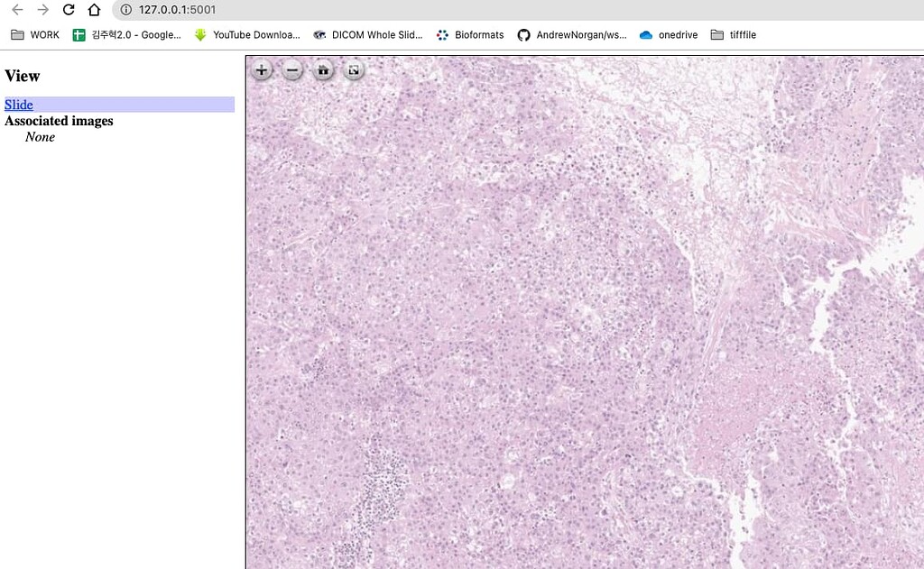Click the Associated images heading
This screenshot has height=569, width=924.
(59, 121)
